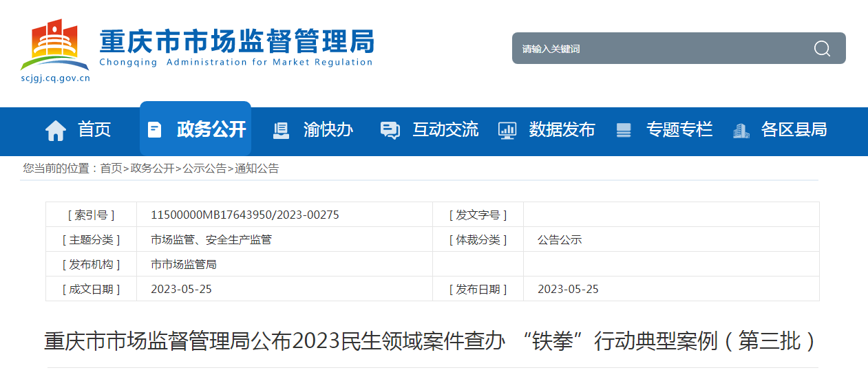The width and height of the screenshot is (868, 379).
Task: Click the stacked-lines icon beside 专题专栏
Action: (x=624, y=130)
